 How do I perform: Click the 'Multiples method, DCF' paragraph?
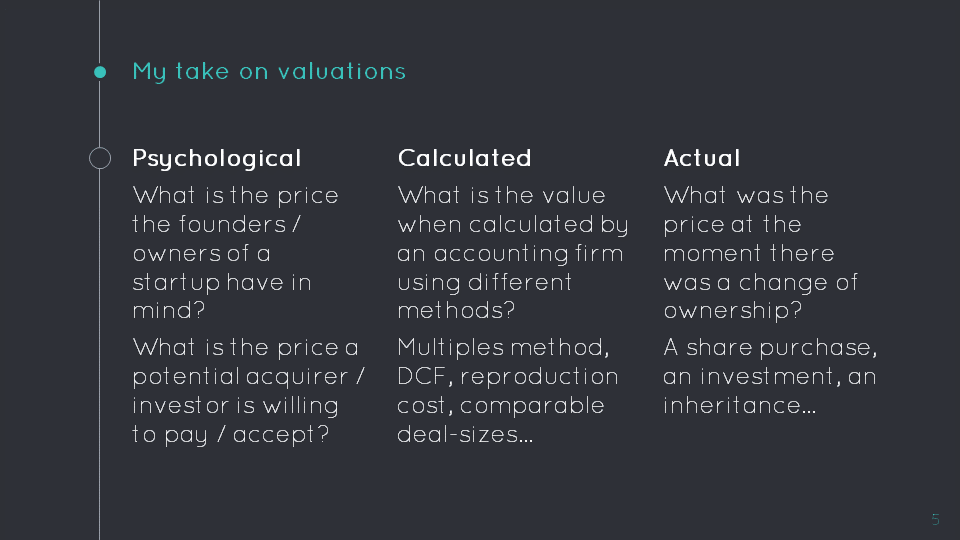coord(508,391)
